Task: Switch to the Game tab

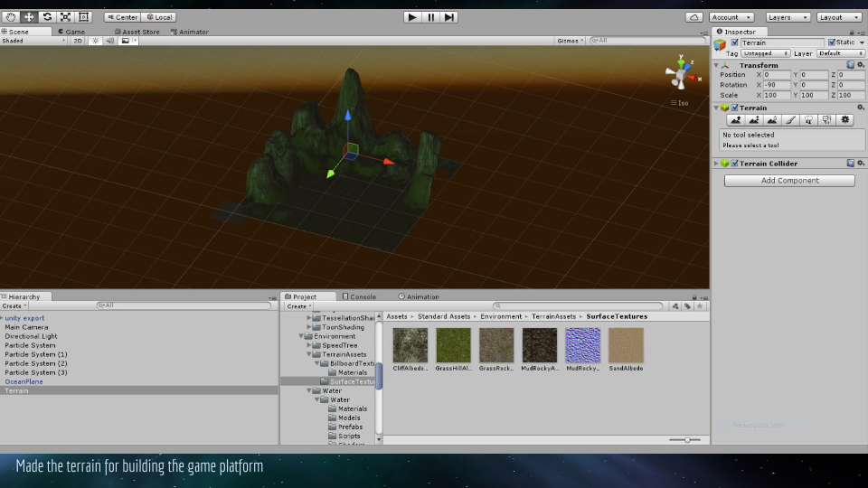Action: [74, 32]
